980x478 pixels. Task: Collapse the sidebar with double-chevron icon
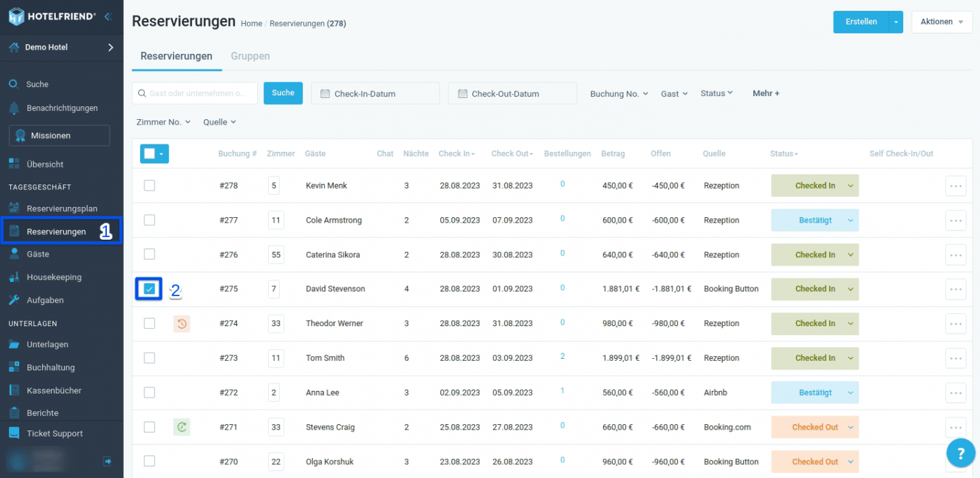pyautogui.click(x=108, y=17)
